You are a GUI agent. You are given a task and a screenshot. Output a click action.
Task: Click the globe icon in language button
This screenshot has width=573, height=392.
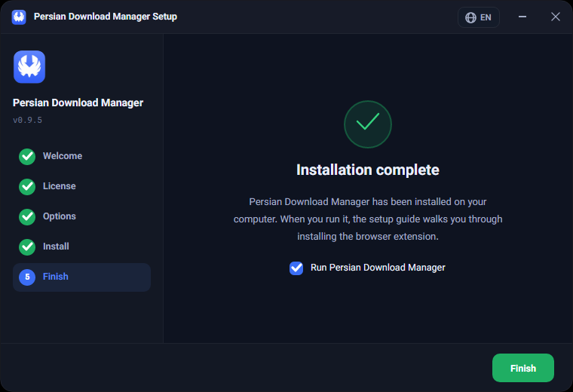pyautogui.click(x=470, y=17)
